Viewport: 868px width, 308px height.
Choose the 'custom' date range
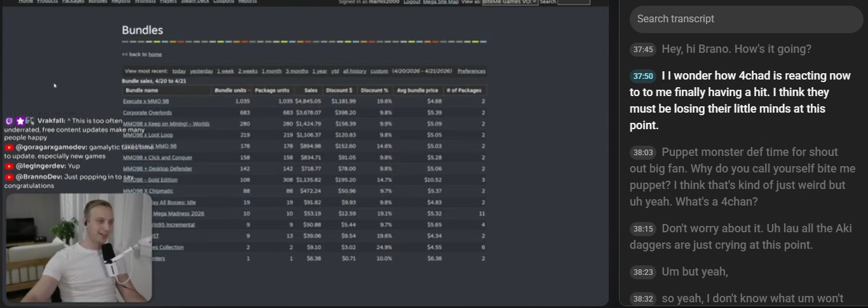(379, 71)
